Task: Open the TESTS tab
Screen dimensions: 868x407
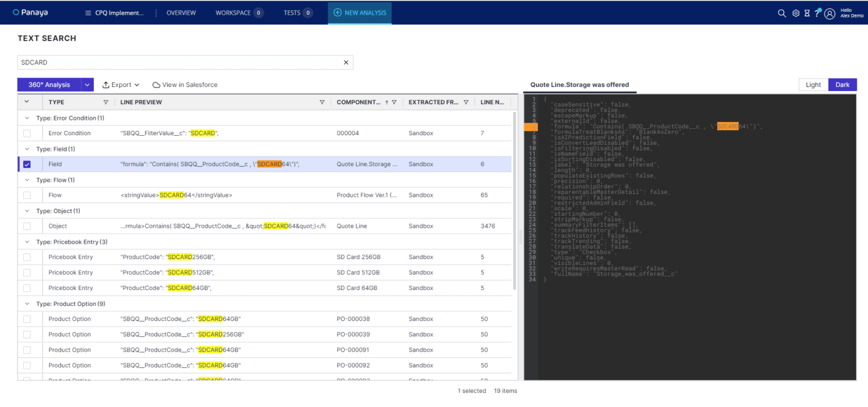Action: (x=298, y=13)
